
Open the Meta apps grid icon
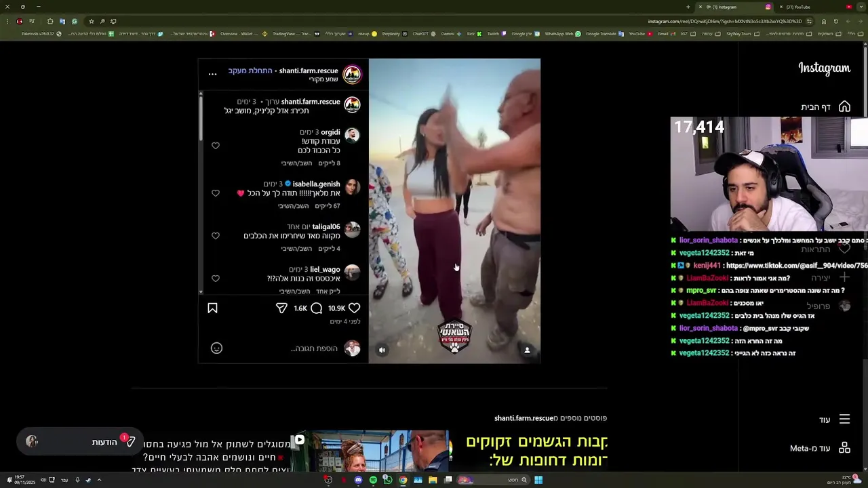coord(844,448)
